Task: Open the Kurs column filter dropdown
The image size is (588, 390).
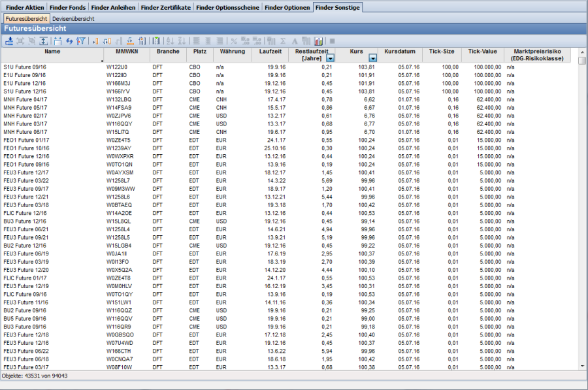Action: click(372, 58)
